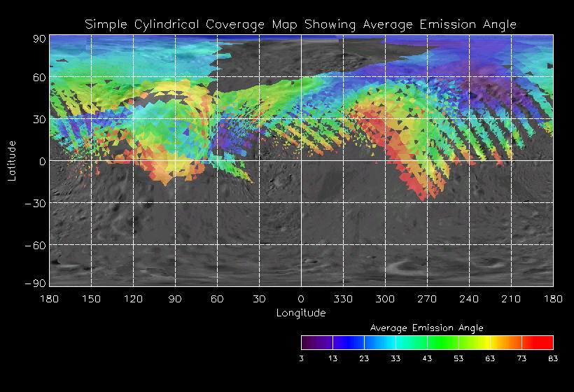
Task: Click longitude tick label '270'
Action: [427, 299]
